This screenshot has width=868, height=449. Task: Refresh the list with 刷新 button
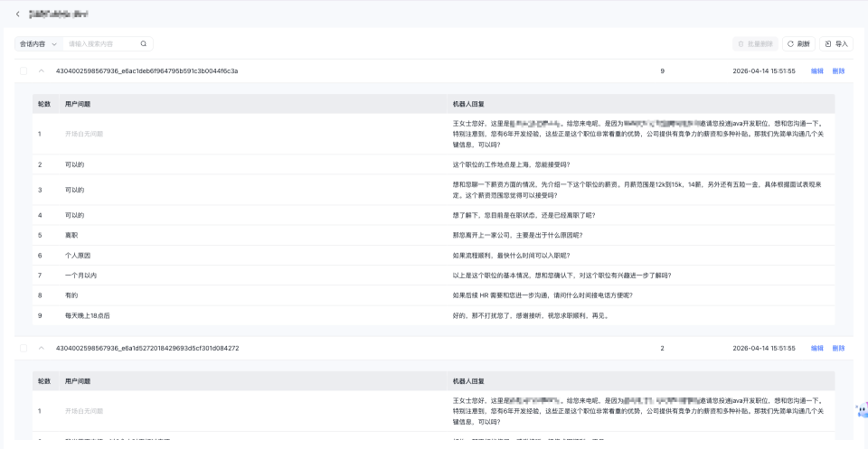(x=798, y=43)
